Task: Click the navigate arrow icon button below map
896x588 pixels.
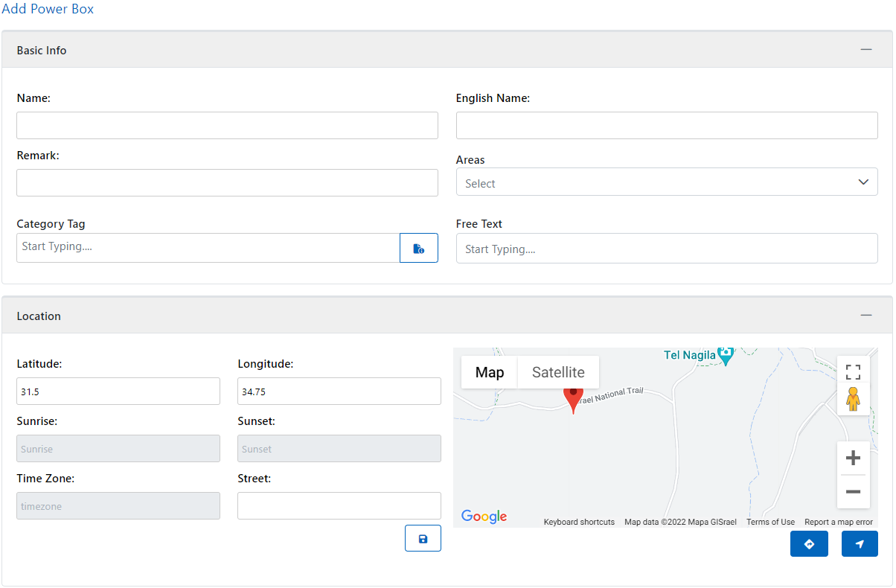Action: point(860,544)
